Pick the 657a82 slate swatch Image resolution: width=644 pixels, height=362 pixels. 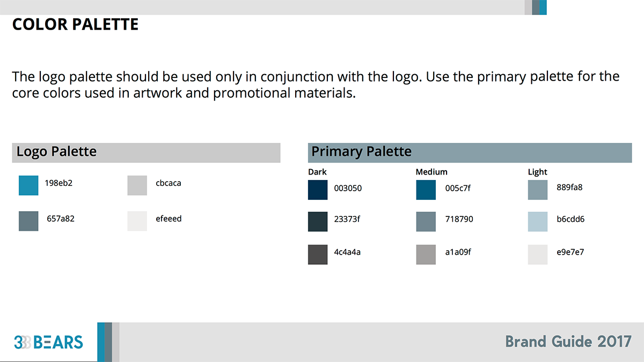tap(28, 221)
